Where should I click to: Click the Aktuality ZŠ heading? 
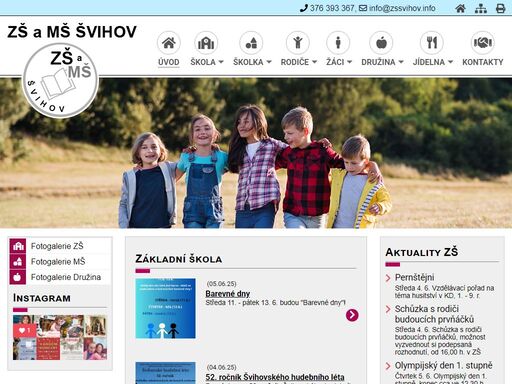tap(422, 252)
